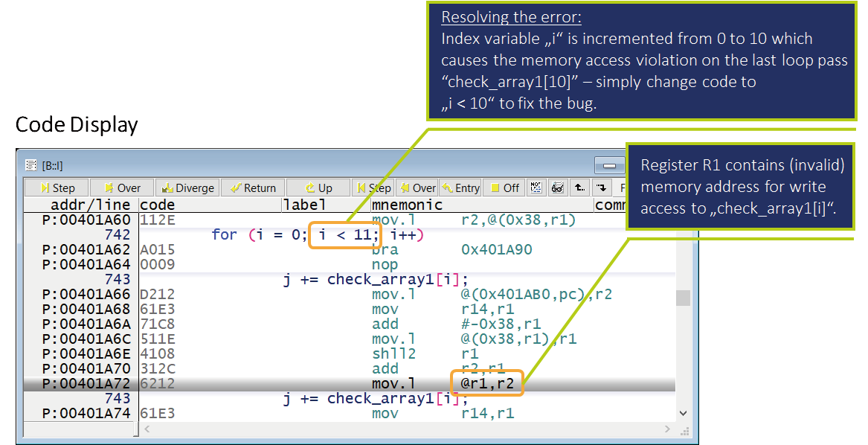This screenshot has height=445, width=868.
Task: Click the horizontal scrollbar left arrow
Action: click(x=147, y=429)
